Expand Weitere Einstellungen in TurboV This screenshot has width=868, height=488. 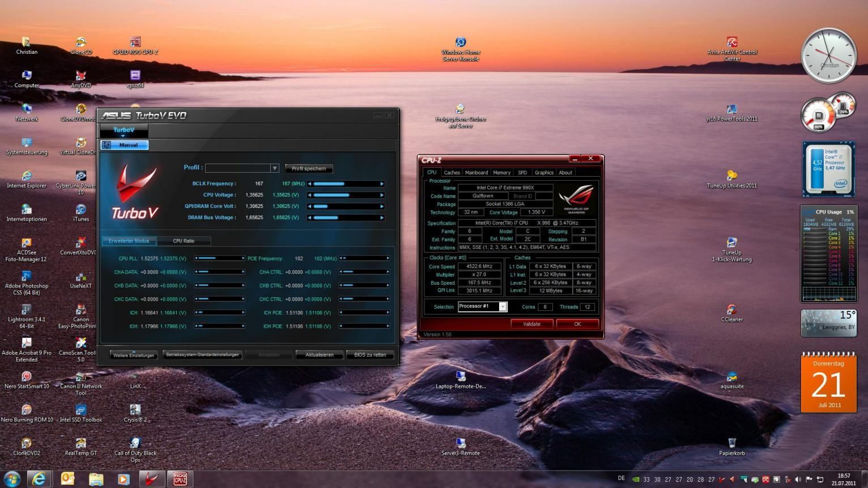(x=134, y=355)
